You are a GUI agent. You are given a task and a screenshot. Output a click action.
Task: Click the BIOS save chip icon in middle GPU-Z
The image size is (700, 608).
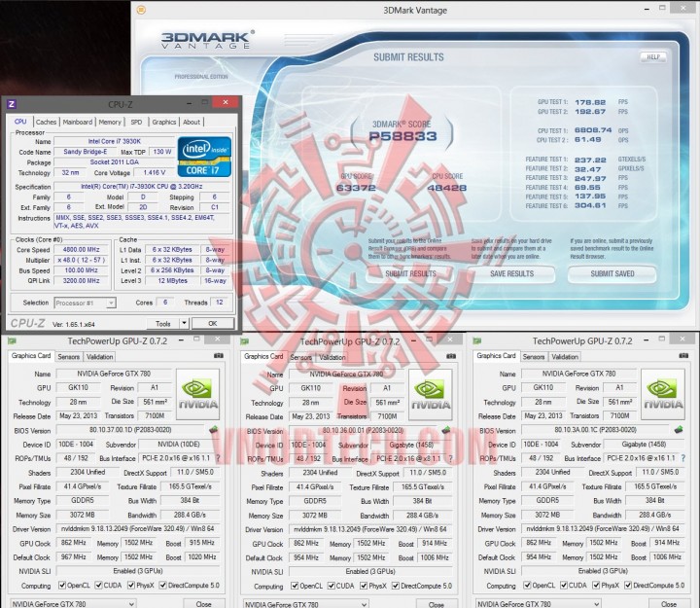pos(445,430)
